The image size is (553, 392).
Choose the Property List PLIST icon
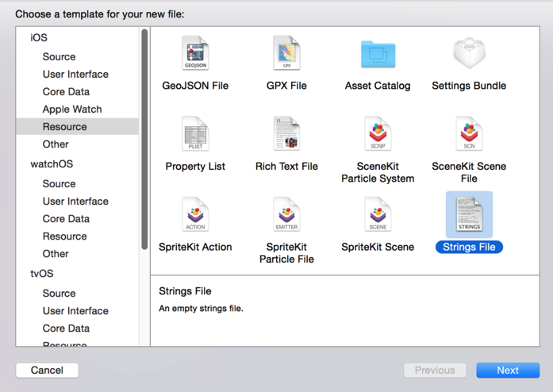195,134
